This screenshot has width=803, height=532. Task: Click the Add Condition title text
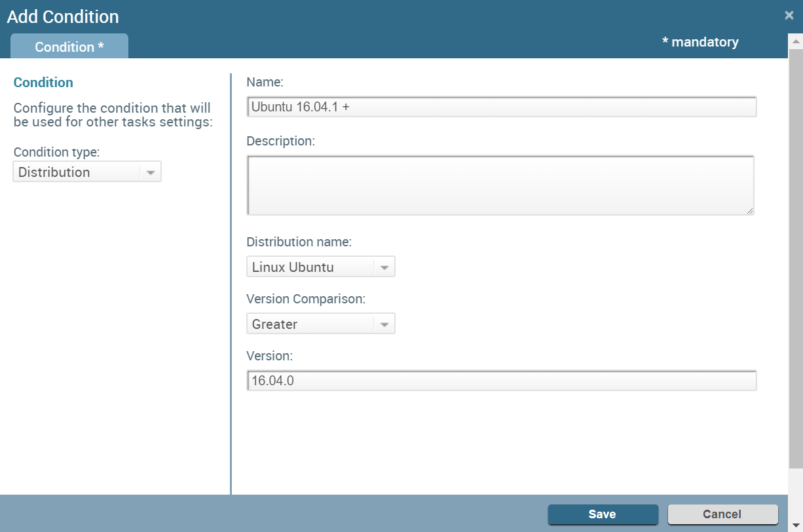63,16
